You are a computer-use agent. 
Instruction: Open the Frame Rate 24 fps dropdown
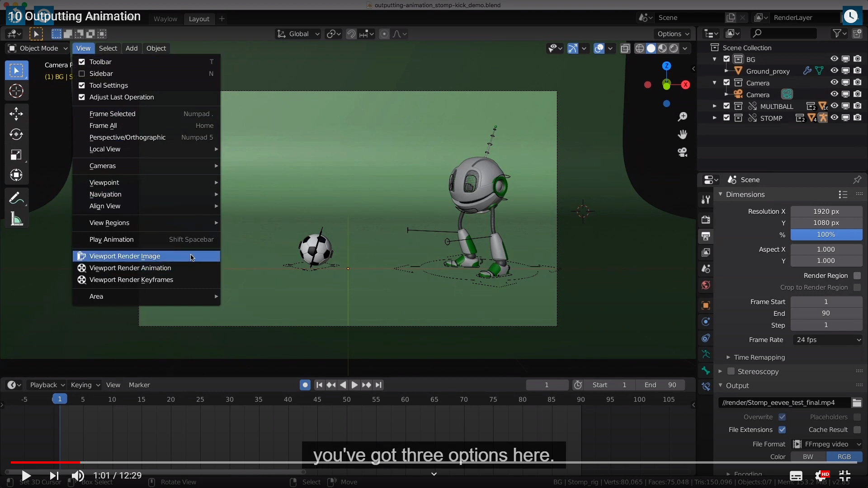(x=828, y=340)
